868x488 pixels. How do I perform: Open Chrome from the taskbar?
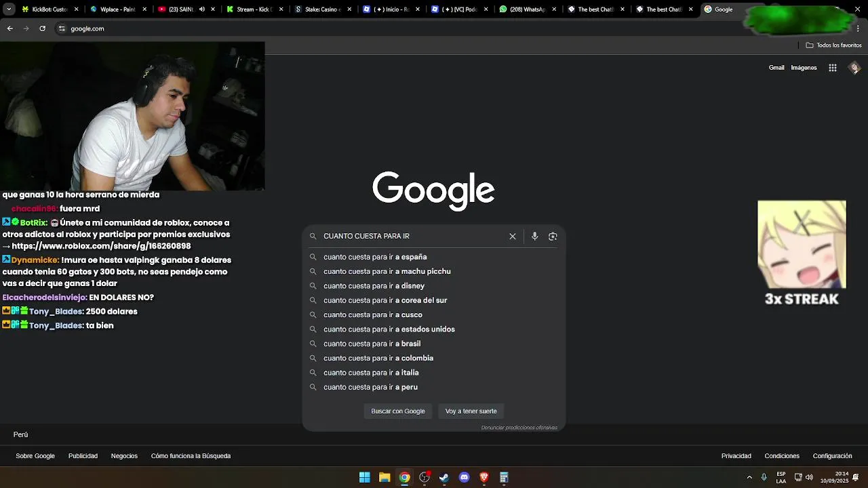pyautogui.click(x=404, y=477)
